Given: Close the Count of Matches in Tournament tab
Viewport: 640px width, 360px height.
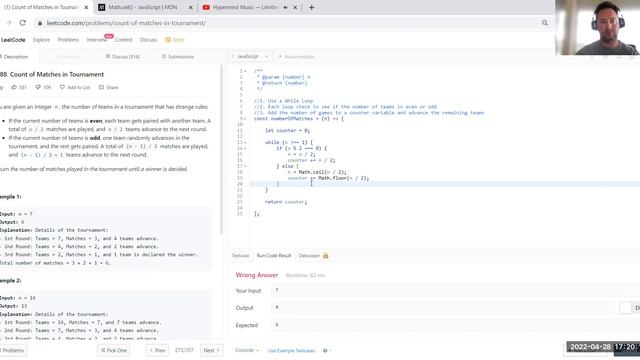Looking at the screenshot, I should [x=86, y=7].
